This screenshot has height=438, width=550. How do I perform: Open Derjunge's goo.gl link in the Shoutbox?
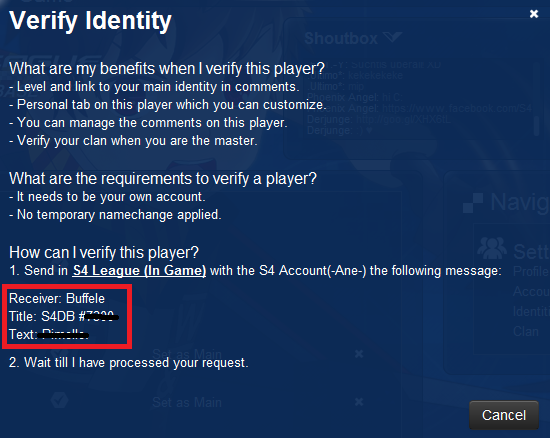pos(403,120)
